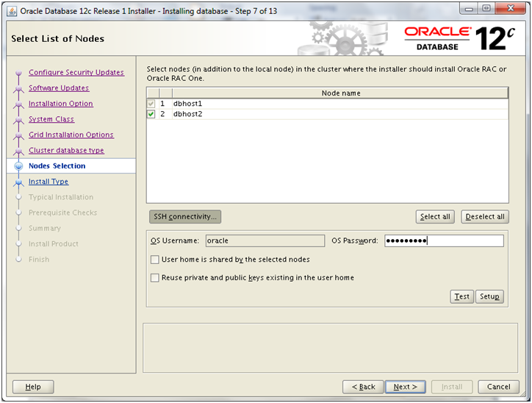Viewport: 532px width, 403px height.
Task: Click the OS Username field
Action: pos(265,240)
